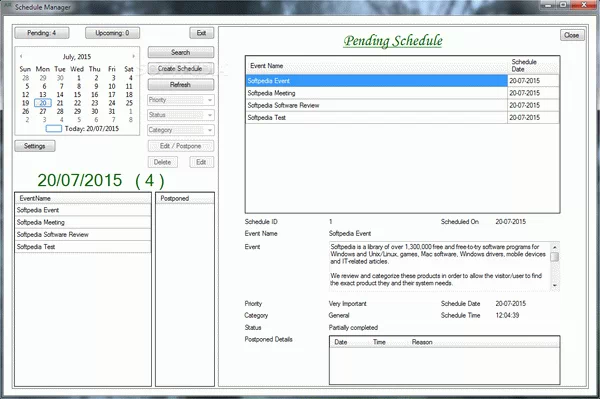Click inside the Event description text box

[x=440, y=266]
